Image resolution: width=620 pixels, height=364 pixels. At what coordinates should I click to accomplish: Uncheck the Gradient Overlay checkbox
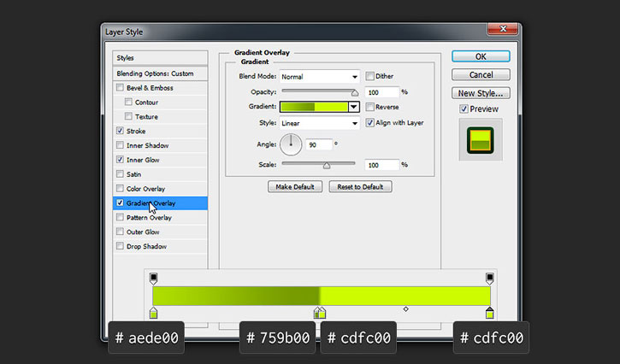pyautogui.click(x=120, y=203)
